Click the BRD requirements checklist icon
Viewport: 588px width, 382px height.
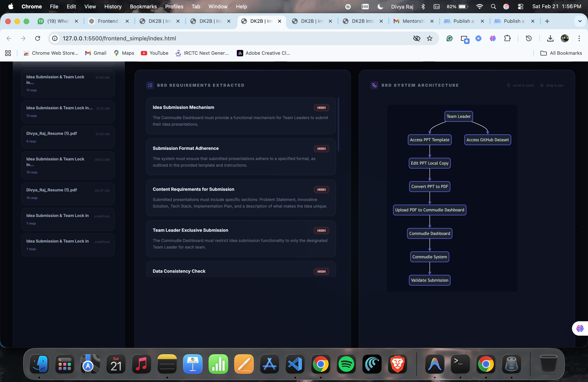pyautogui.click(x=150, y=85)
